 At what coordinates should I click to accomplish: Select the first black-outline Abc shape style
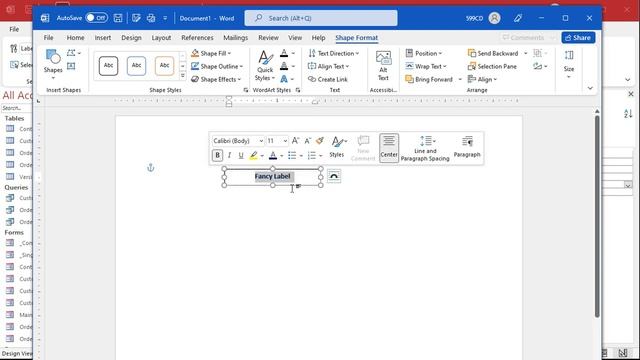tap(108, 66)
